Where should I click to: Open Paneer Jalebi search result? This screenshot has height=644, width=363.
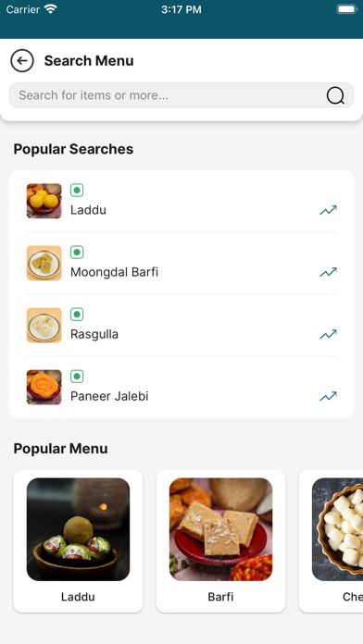(x=181, y=388)
